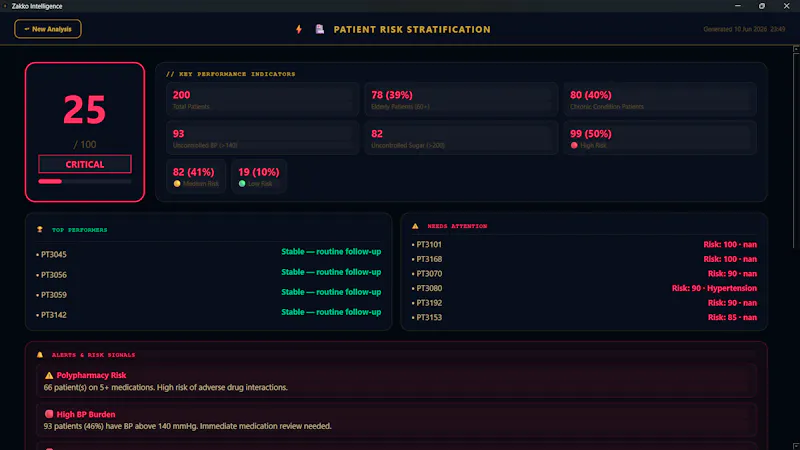This screenshot has height=450, width=800.
Task: Click the Stable status text for PT3142
Action: [x=331, y=312]
